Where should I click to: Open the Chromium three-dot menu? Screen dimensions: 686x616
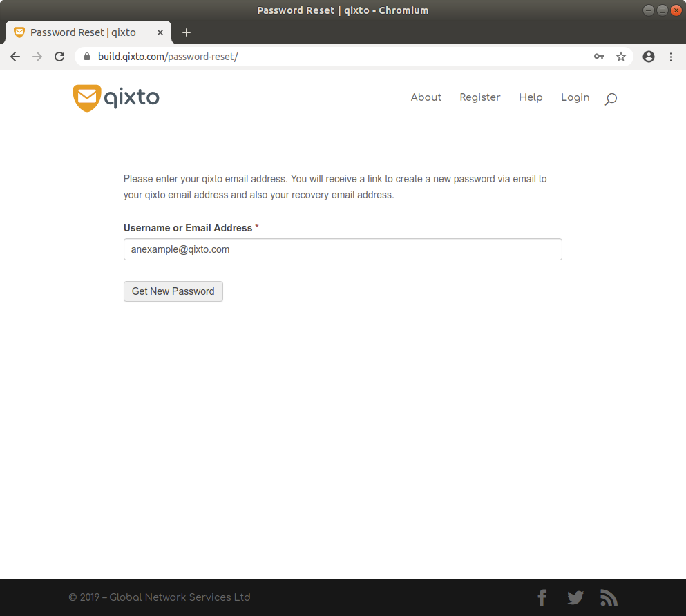coord(671,57)
